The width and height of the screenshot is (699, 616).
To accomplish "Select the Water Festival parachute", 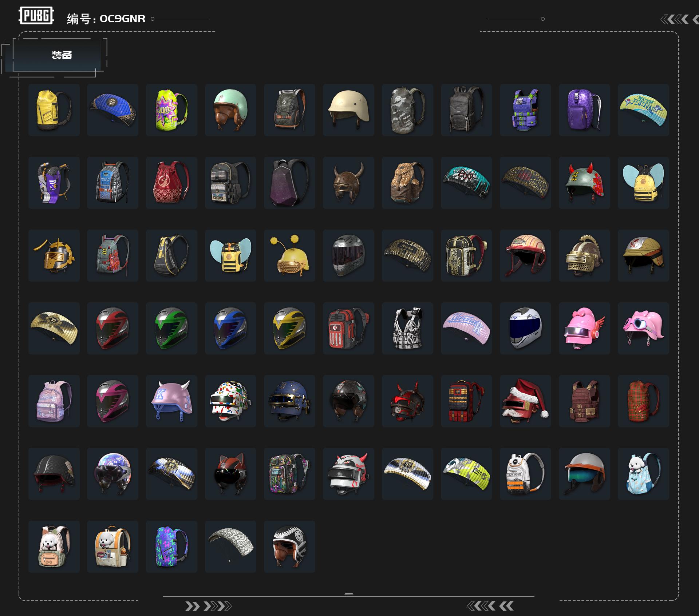I will point(643,110).
